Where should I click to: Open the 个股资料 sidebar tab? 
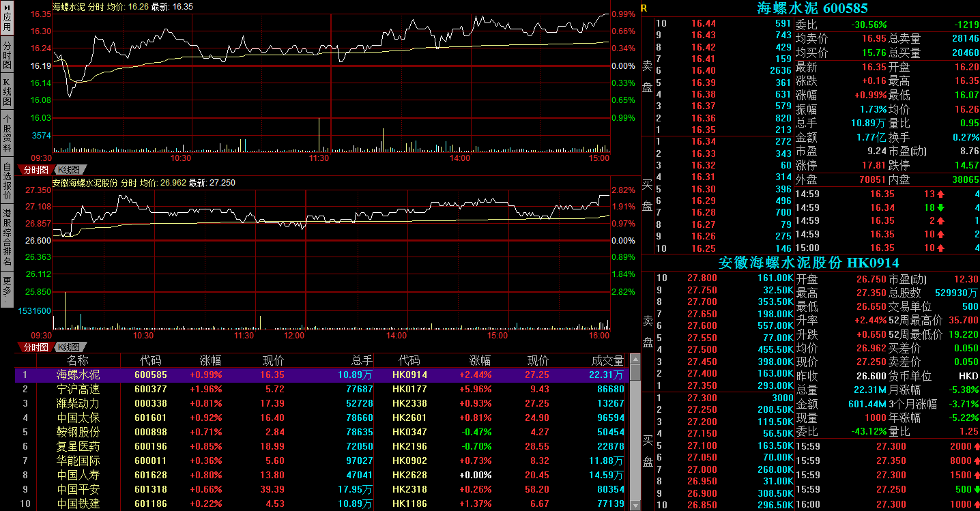pyautogui.click(x=7, y=134)
